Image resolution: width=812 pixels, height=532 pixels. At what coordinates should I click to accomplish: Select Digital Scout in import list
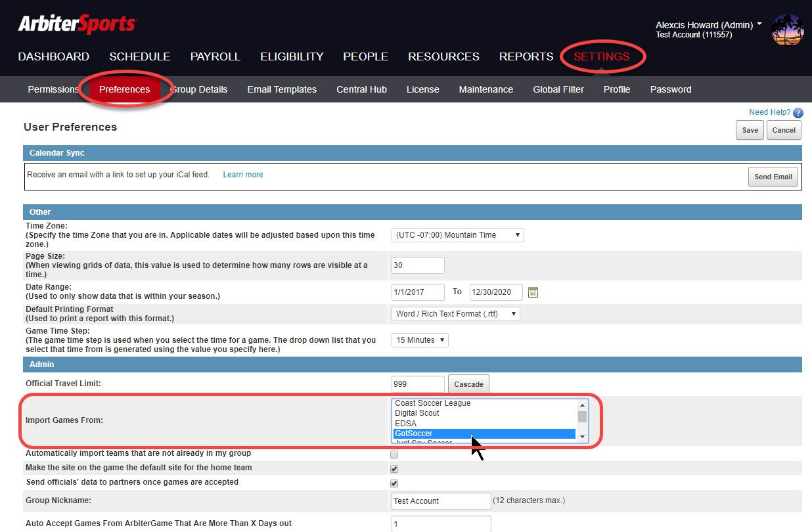coord(484,413)
